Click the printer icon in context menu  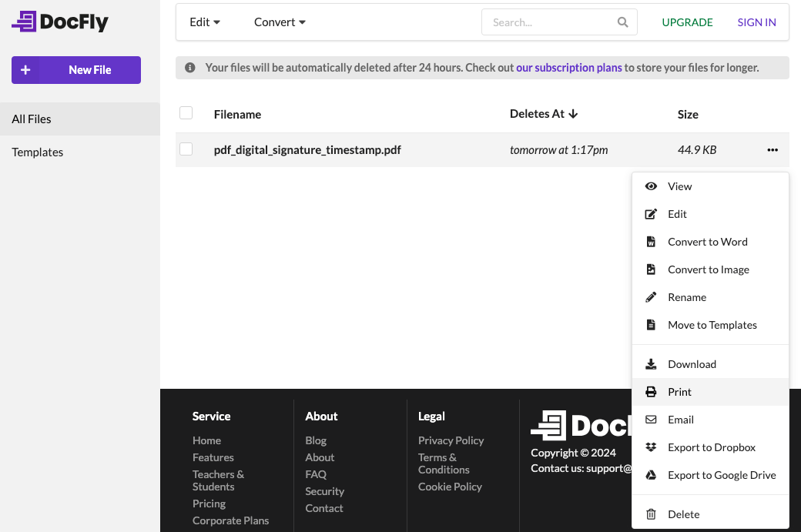651,392
